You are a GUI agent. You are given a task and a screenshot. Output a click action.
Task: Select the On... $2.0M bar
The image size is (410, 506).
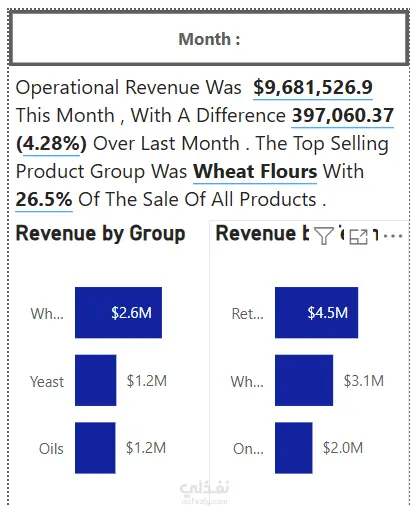point(294,448)
